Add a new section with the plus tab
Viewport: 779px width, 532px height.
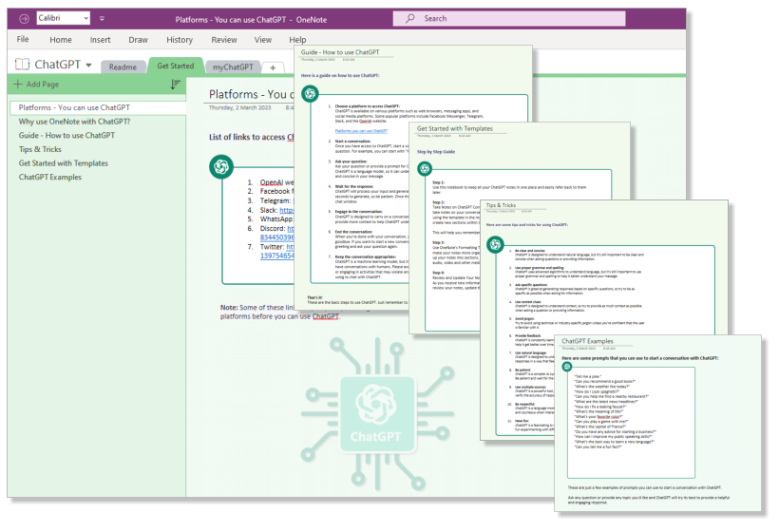coord(273,68)
